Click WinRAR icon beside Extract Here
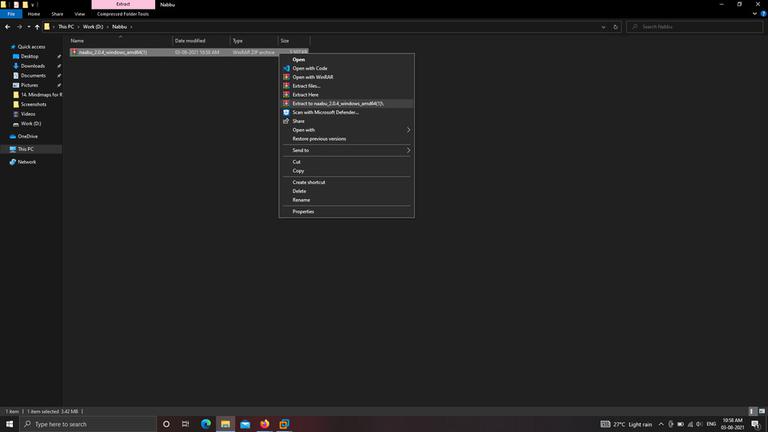 [286, 95]
